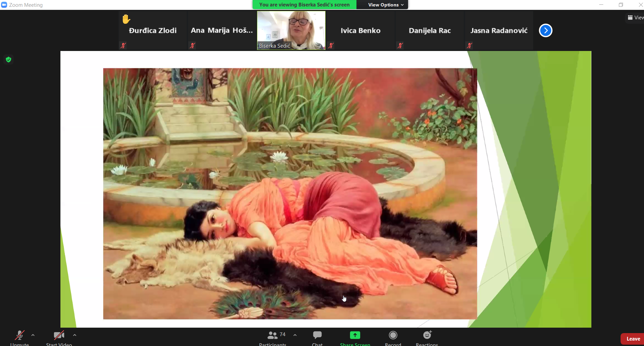Expand video options caret next to Start Video

click(x=75, y=335)
